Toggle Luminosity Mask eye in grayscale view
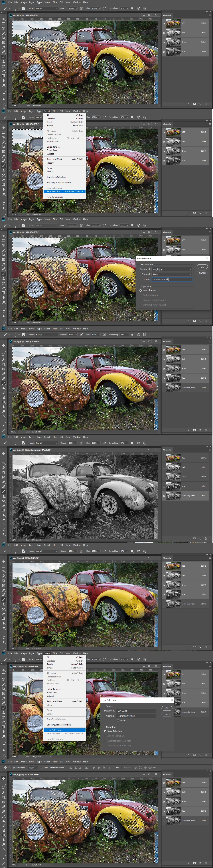 pyautogui.click(x=164, y=496)
